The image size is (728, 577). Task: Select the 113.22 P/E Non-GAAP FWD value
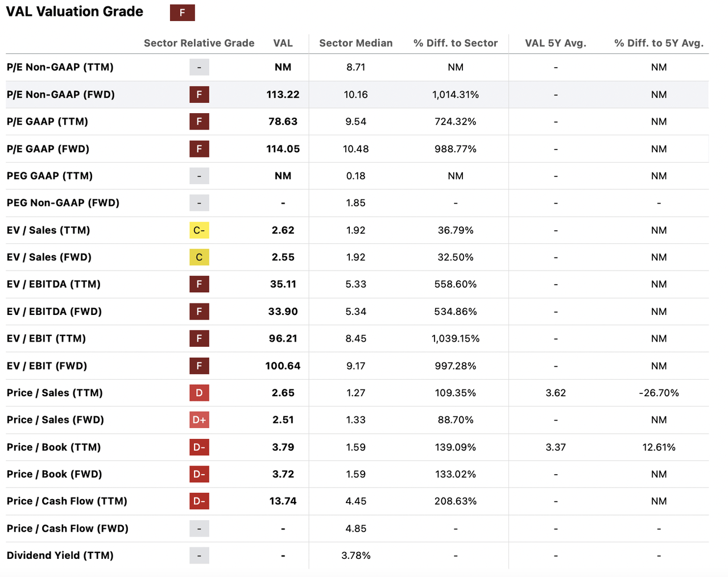[x=283, y=94]
